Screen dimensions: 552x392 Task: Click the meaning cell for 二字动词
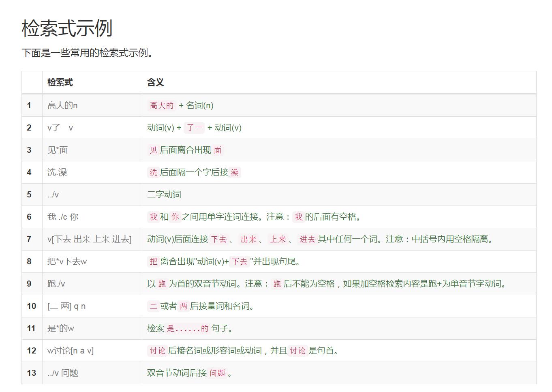pos(164,194)
